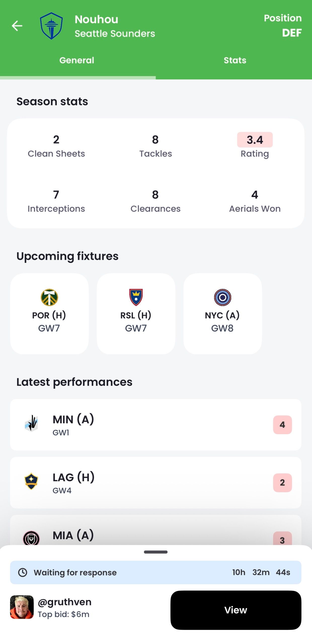312x644 pixels.
Task: Open the LAG (H) GW4 performance row
Action: (155, 482)
